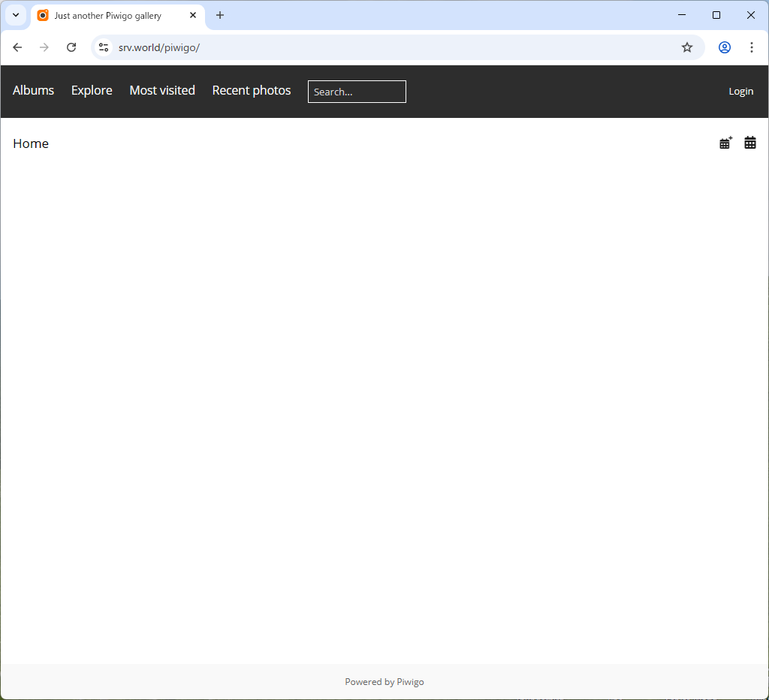The image size is (769, 700).
Task: Click inside the Search input field
Action: (356, 92)
